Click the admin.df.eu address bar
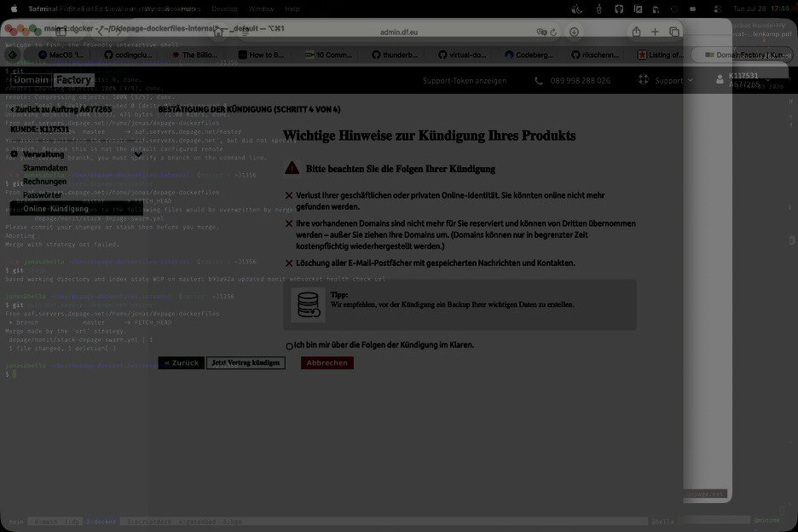The width and height of the screenshot is (798, 532). 399,32
